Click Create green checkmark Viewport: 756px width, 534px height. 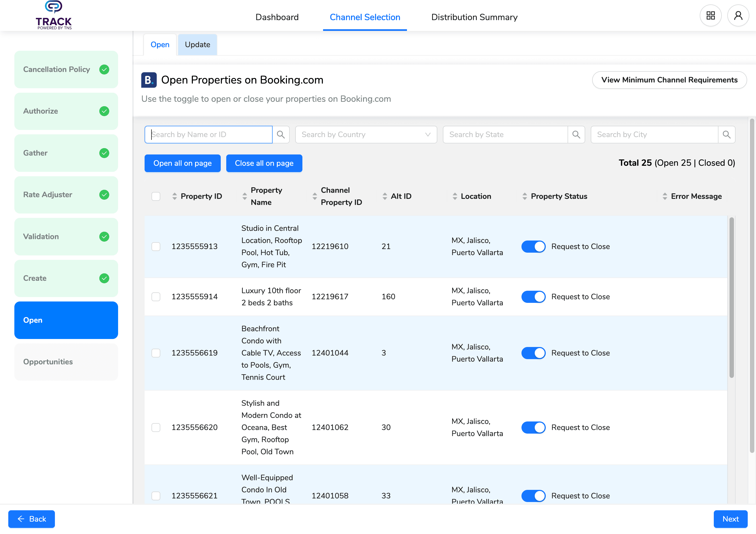click(104, 279)
